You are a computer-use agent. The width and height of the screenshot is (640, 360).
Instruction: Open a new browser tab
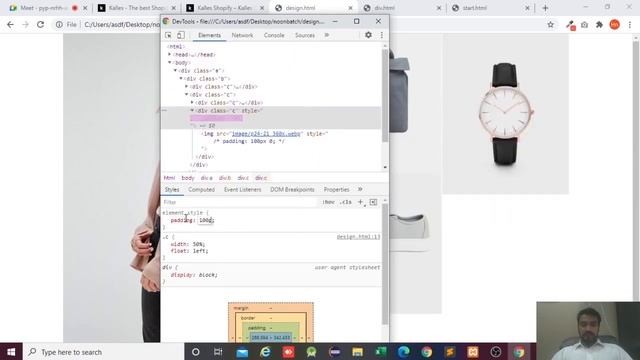[545, 8]
